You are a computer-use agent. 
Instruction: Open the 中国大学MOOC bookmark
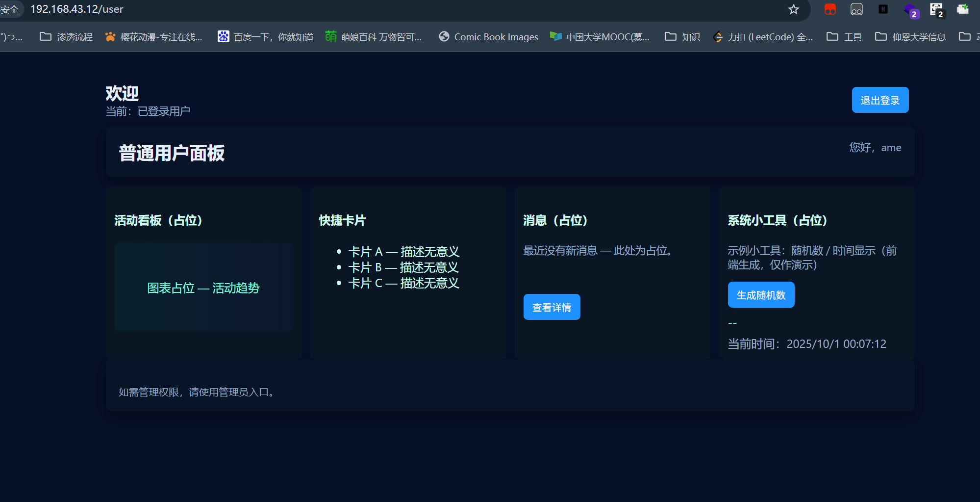point(600,37)
